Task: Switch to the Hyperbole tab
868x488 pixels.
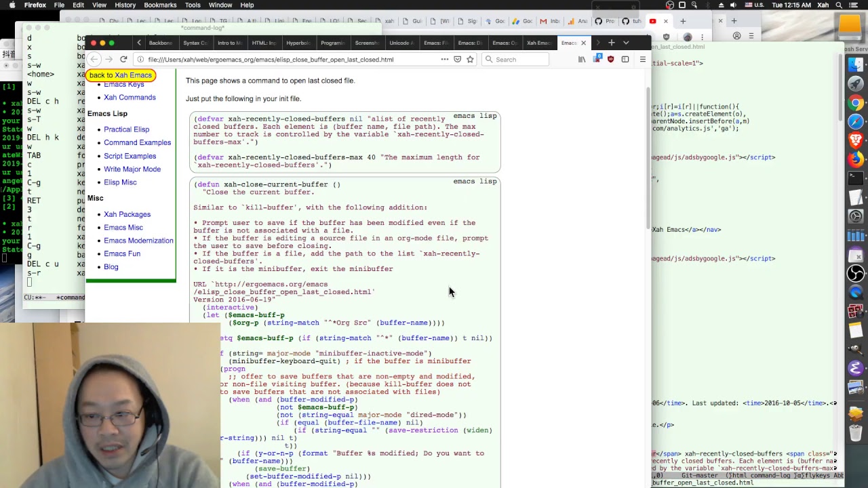Action: [x=298, y=43]
